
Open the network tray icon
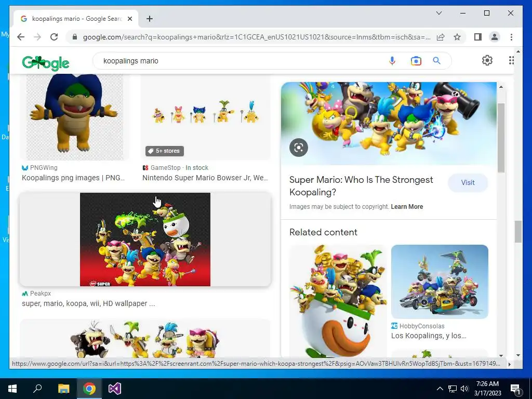tap(453, 389)
